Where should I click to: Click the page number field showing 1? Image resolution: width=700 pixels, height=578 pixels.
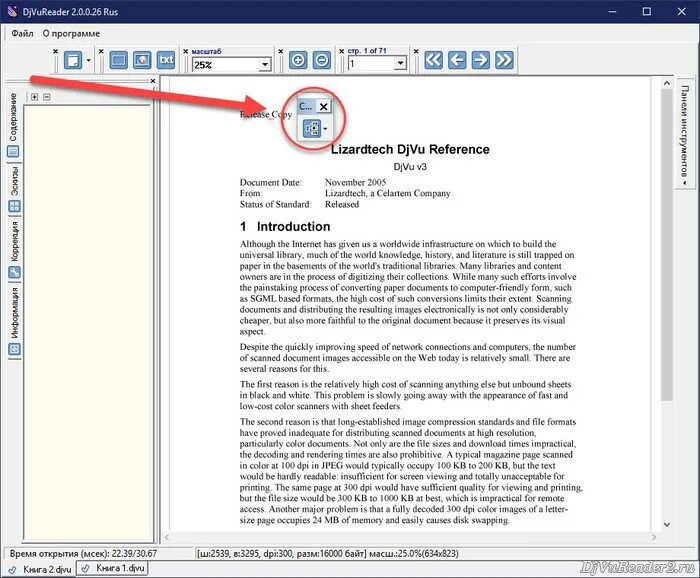(x=371, y=63)
